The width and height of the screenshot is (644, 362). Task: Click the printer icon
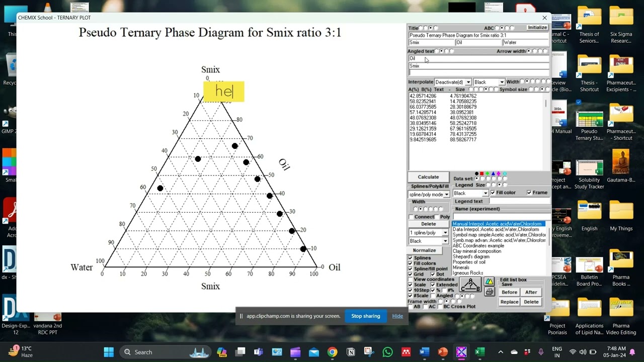point(489,292)
